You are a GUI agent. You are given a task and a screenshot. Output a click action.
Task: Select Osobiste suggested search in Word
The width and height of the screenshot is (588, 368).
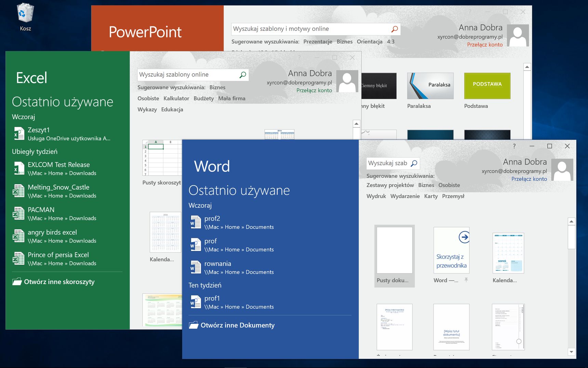tap(449, 185)
